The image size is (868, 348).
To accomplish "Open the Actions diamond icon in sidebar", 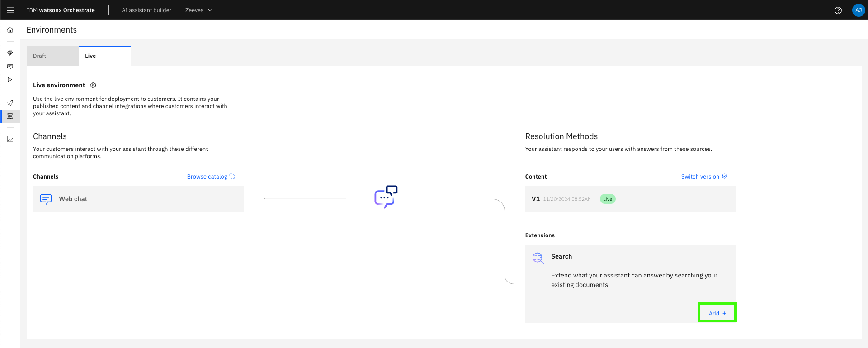I will 10,53.
